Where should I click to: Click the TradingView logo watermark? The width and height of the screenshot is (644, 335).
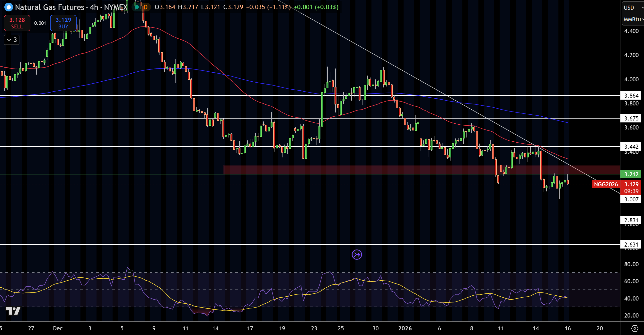point(13,311)
